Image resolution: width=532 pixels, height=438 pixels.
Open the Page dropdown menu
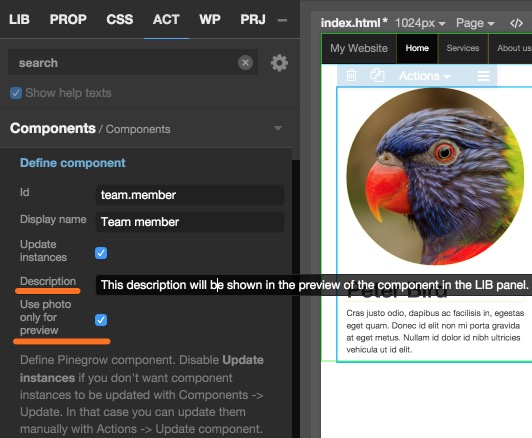click(475, 23)
